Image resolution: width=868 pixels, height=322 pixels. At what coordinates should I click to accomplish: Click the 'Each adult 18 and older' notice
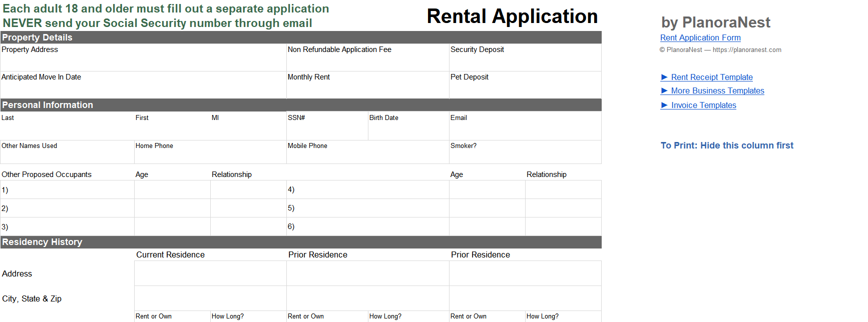click(x=166, y=8)
